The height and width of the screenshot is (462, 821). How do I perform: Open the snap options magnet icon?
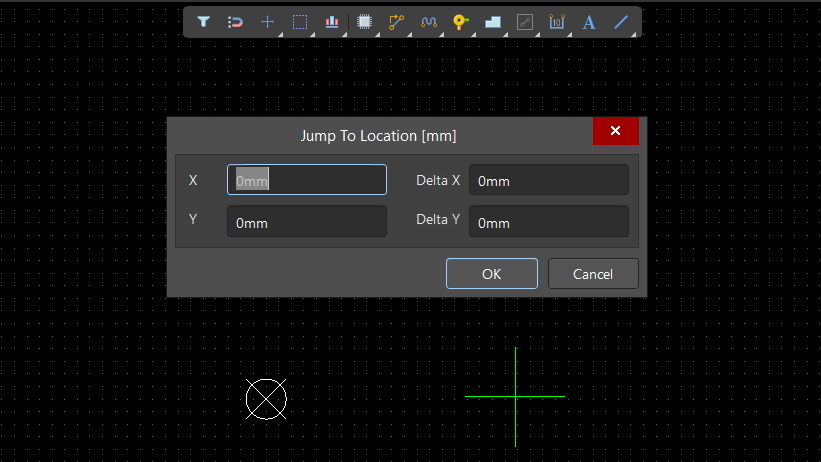click(x=235, y=21)
